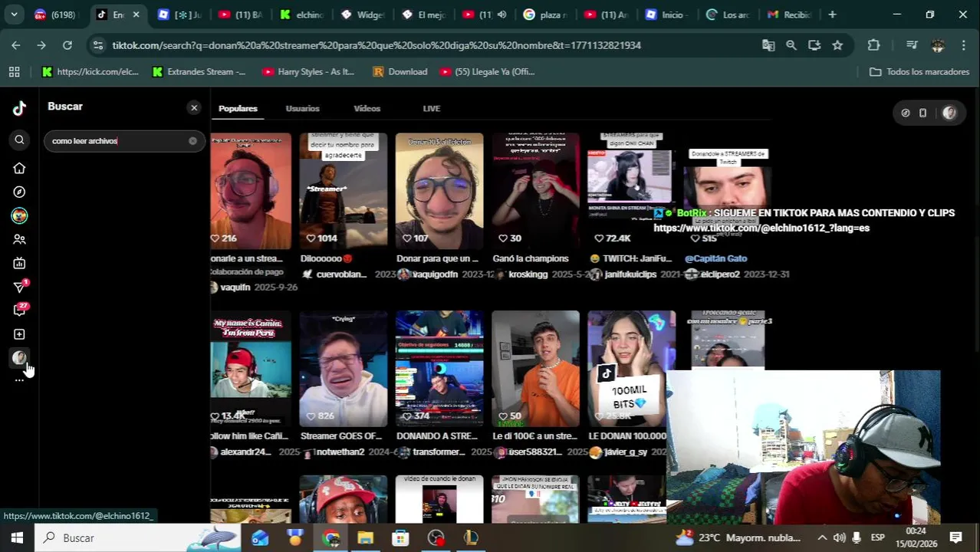Switch to the Gmail 'Recibidos' tab

789,15
